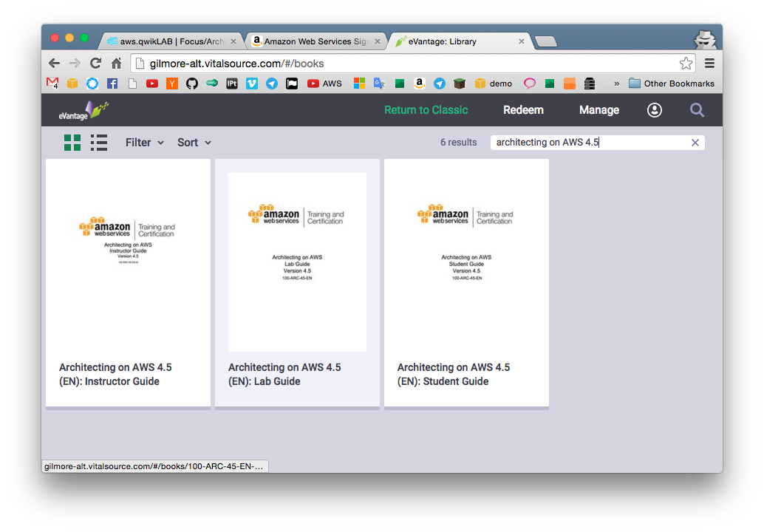Open the Minecraft block bookmark

pyautogui.click(x=460, y=83)
